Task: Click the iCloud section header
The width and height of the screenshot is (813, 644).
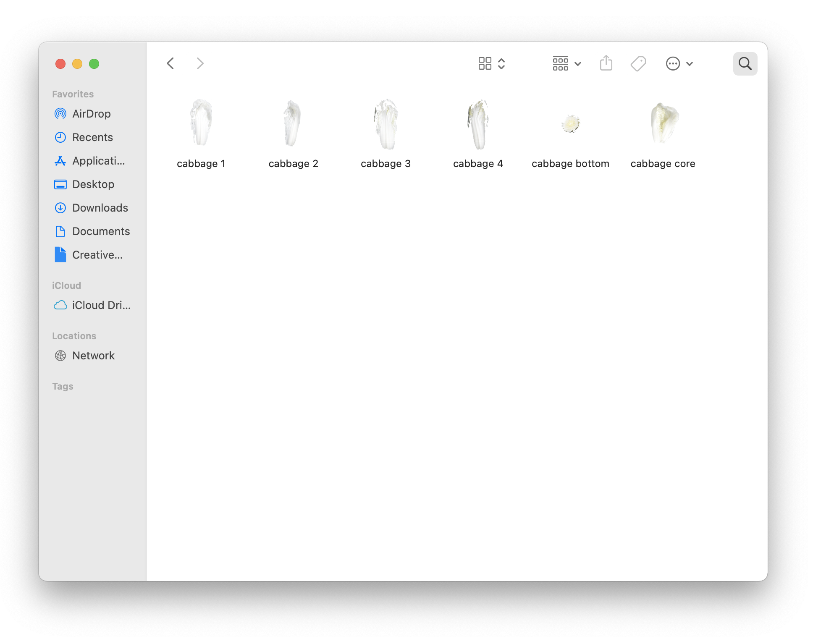Action: pyautogui.click(x=66, y=285)
